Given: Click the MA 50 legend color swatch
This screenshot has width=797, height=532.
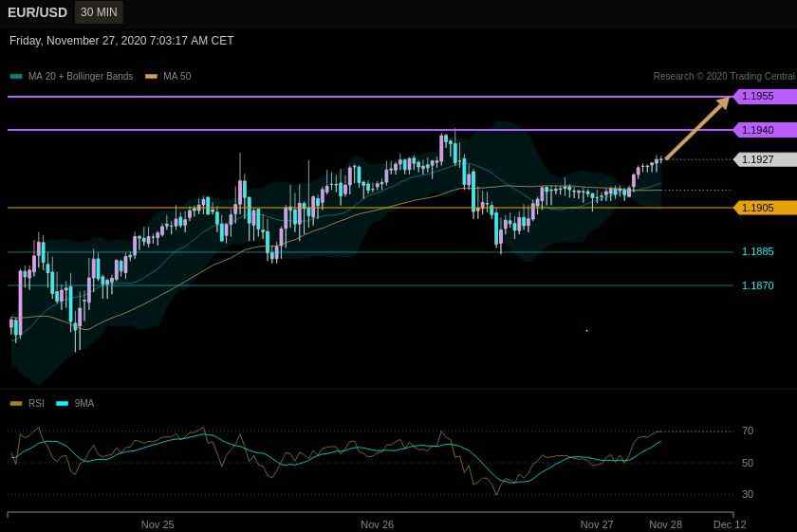Looking at the screenshot, I should pos(152,76).
